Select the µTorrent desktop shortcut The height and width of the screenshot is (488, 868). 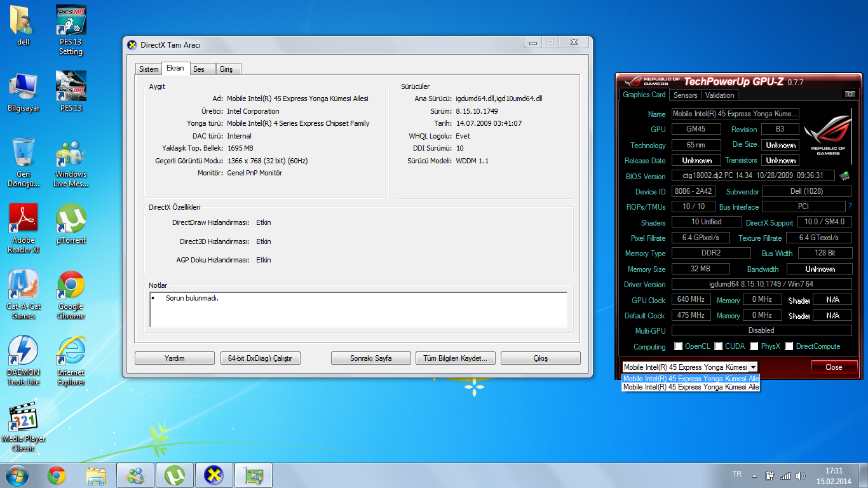pos(71,224)
